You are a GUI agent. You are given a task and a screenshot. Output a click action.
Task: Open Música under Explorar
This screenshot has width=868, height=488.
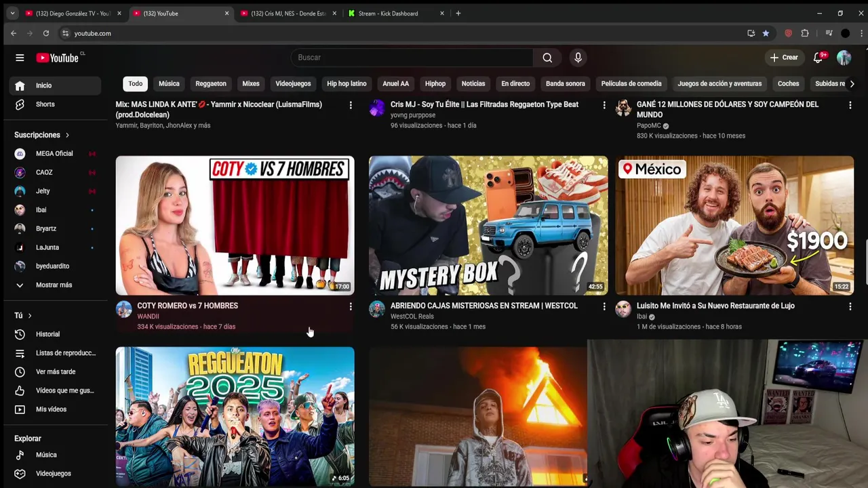coord(55,455)
